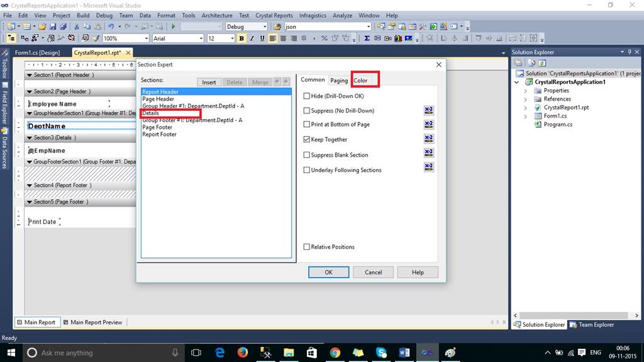644x362 pixels.
Task: Expand the Properties node in Solution Explorer
Action: click(525, 91)
